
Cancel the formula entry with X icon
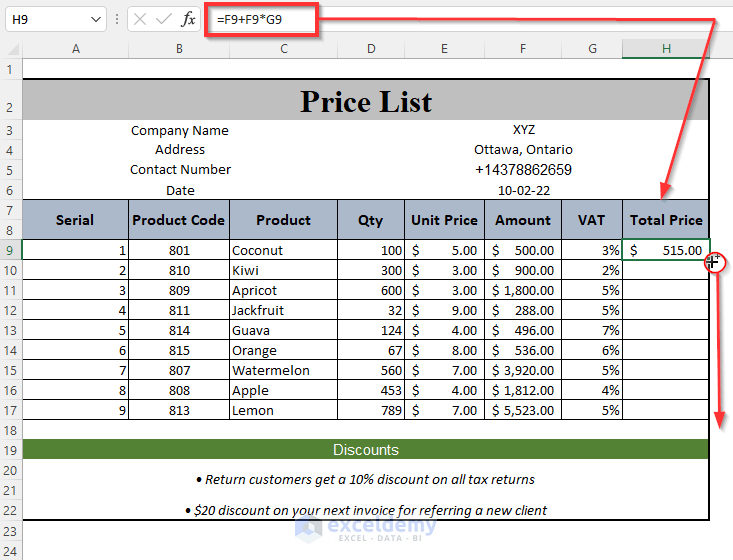[140, 19]
